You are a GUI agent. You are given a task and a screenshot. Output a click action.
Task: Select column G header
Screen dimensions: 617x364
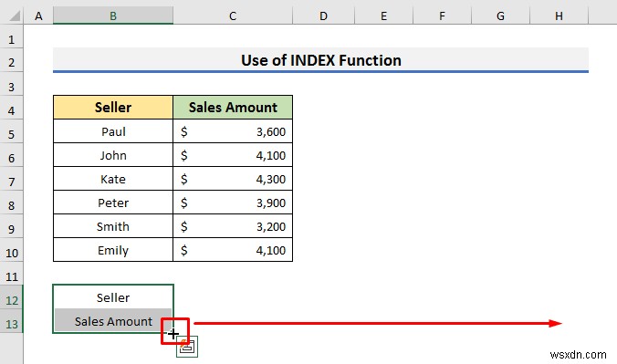(x=500, y=16)
